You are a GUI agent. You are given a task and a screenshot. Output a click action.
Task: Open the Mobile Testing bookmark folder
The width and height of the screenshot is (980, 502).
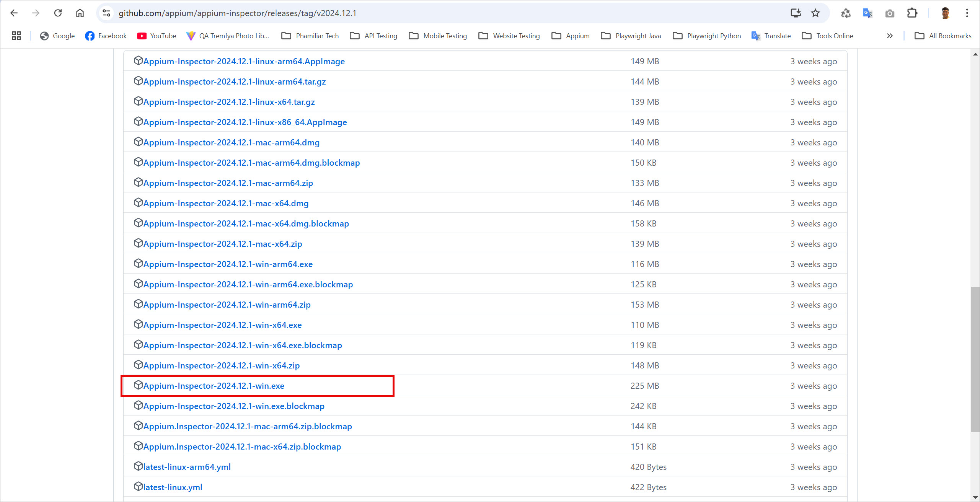coord(438,36)
